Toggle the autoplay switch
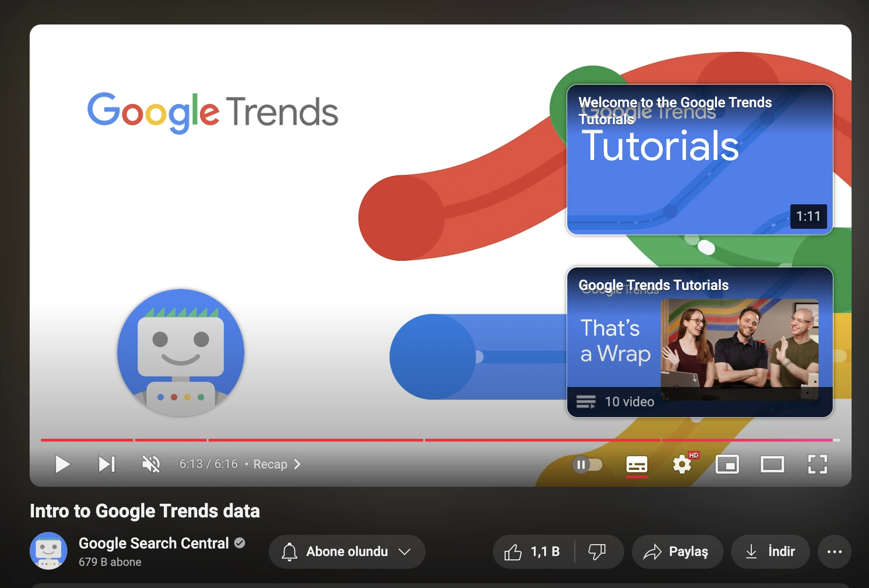The image size is (869, 588). pos(587,465)
